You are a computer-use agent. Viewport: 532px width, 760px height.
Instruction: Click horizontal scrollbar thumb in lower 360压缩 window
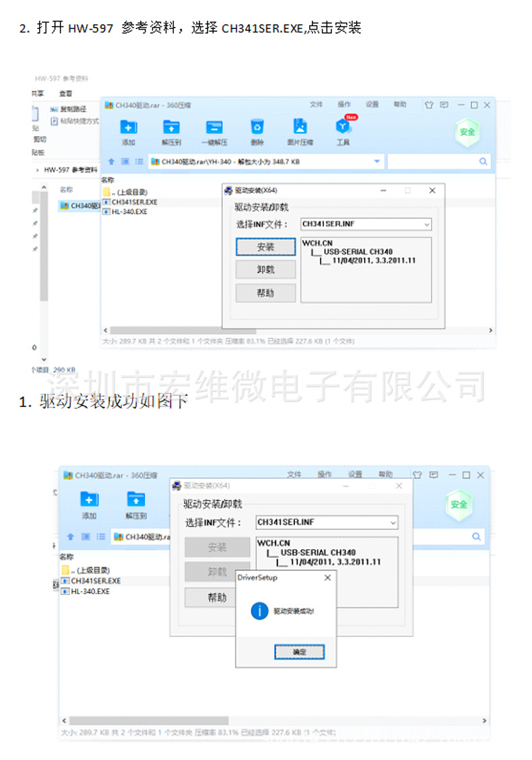(148, 721)
